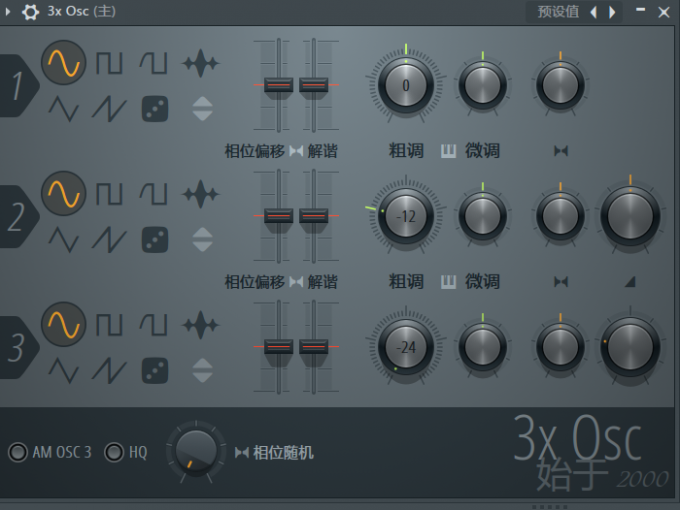Enable the HQ mode option
This screenshot has width=680, height=510.
pos(114,452)
